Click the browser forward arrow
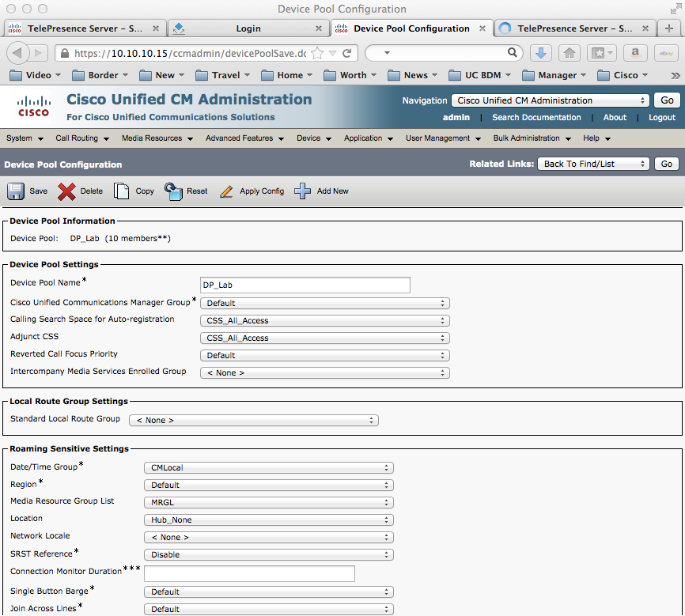The image size is (685, 616). pos(39,53)
